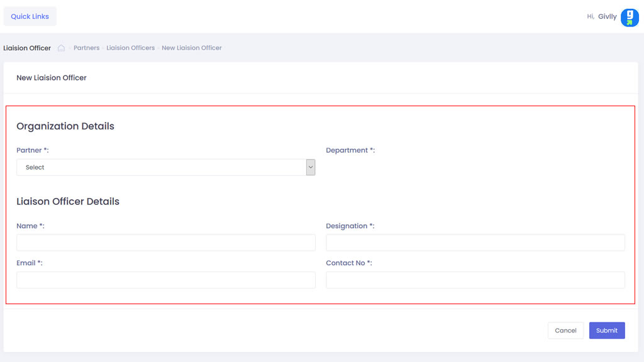Go to Partners breadcrumb link
Viewport: 644px width, 362px height.
tap(86, 48)
